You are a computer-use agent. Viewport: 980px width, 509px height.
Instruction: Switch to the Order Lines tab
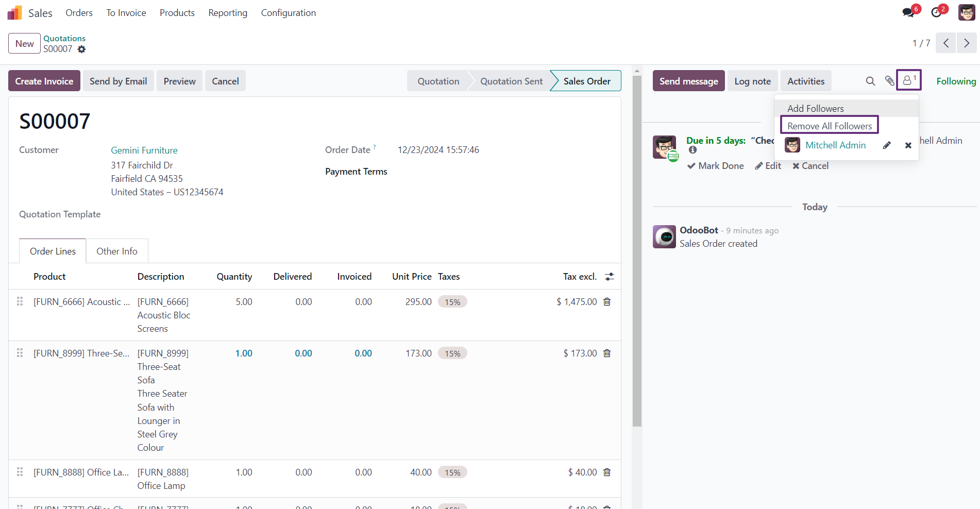53,251
